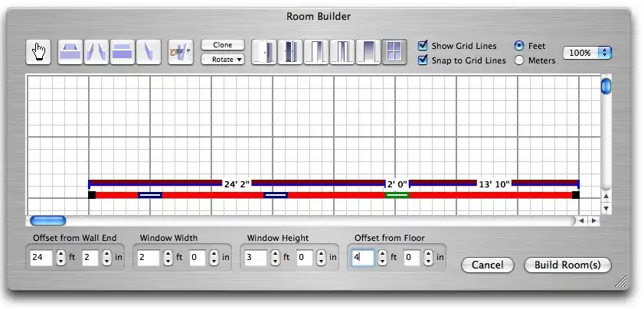Click the wall texture paint tool
This screenshot has height=309, width=644.
(x=180, y=52)
